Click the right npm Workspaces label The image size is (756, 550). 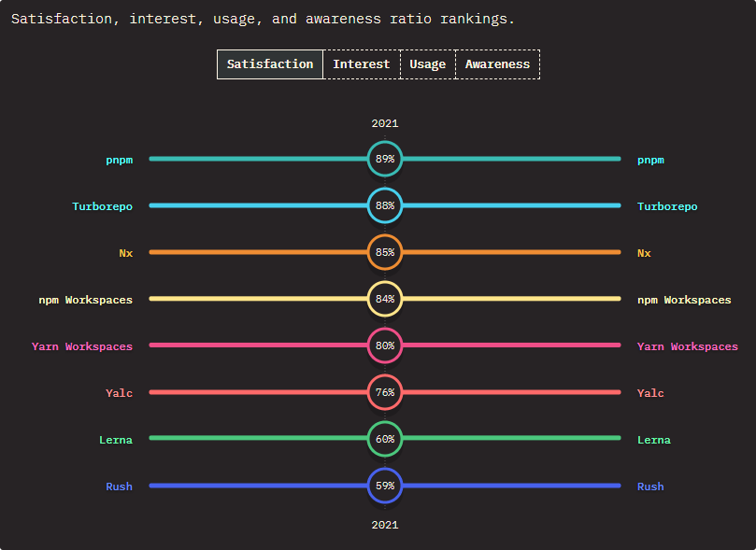click(684, 300)
